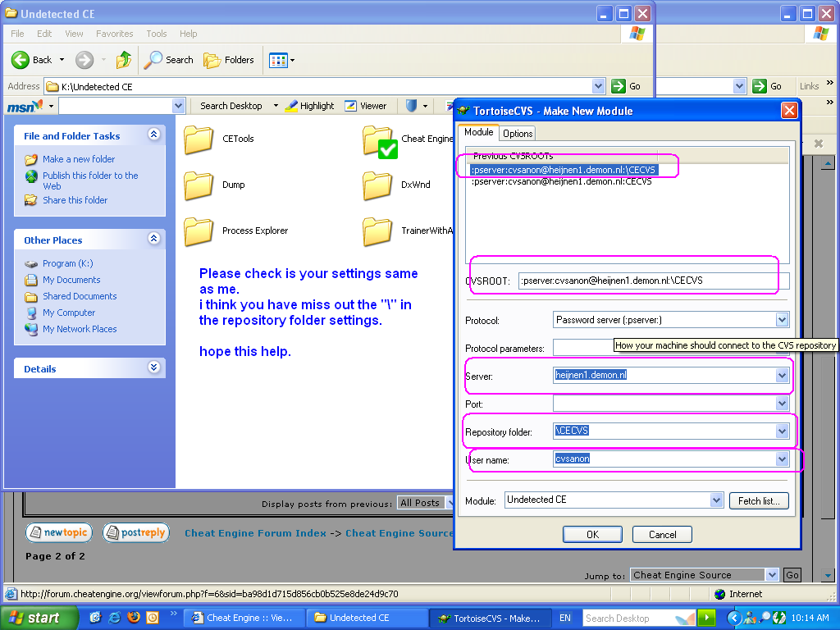Image resolution: width=840 pixels, height=630 pixels.
Task: Launch Firefox from the quick launch bar
Action: coord(134,618)
